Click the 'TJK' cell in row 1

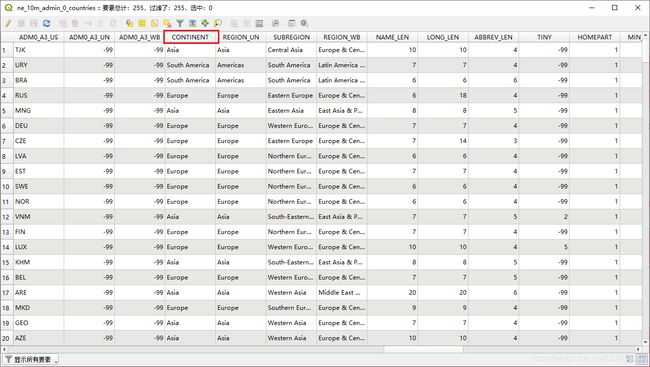click(39, 50)
